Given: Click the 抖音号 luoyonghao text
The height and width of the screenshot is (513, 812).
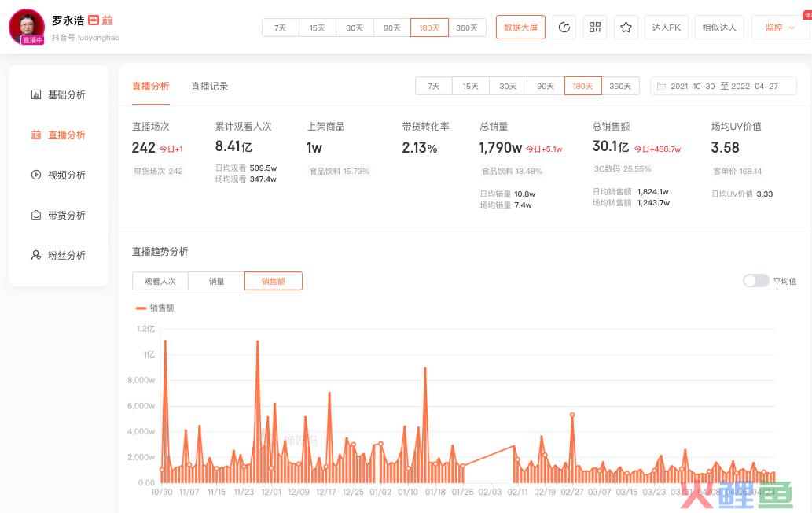Looking at the screenshot, I should tap(86, 37).
